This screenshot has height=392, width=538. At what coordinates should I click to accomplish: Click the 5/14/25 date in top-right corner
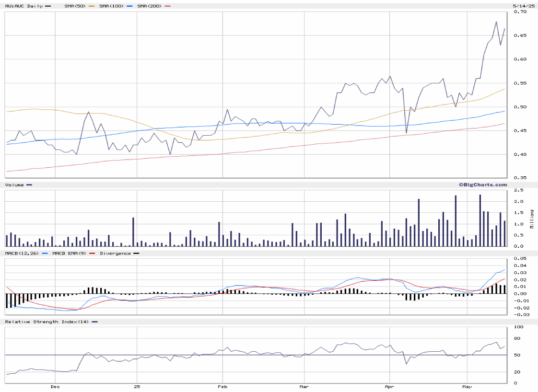(x=523, y=6)
